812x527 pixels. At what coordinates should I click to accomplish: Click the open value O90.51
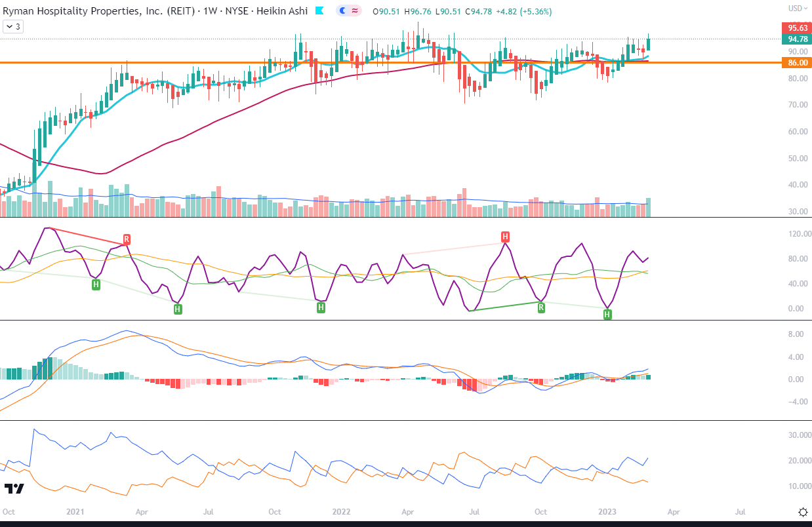click(386, 12)
